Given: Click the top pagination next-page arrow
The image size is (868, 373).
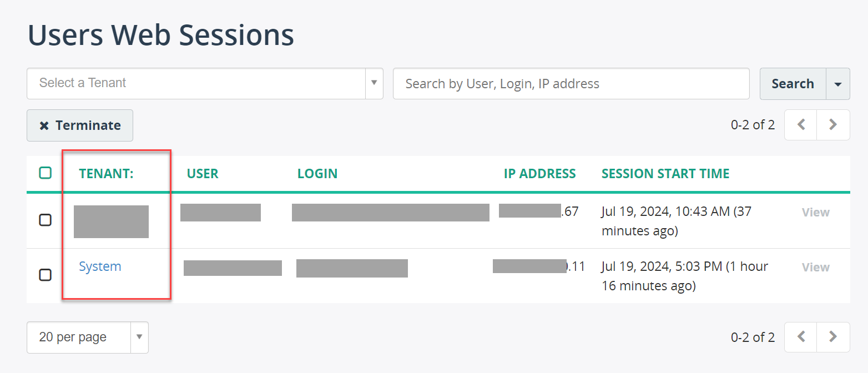Looking at the screenshot, I should click(x=833, y=125).
